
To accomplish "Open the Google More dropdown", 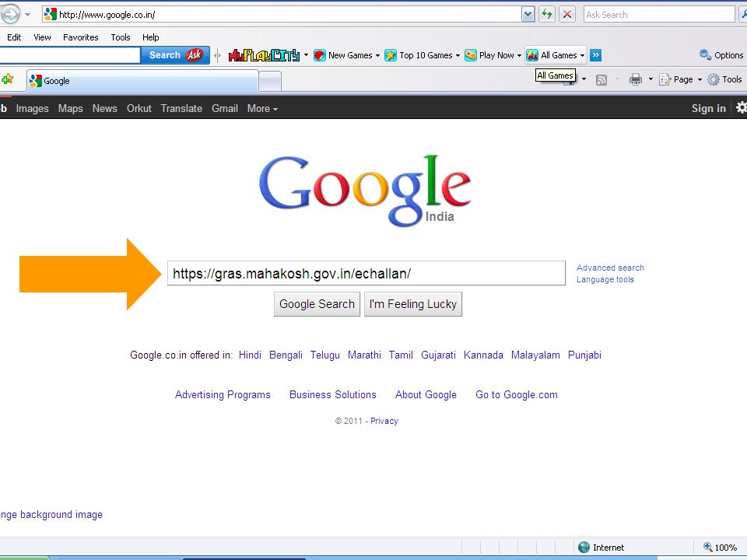I will click(x=262, y=109).
